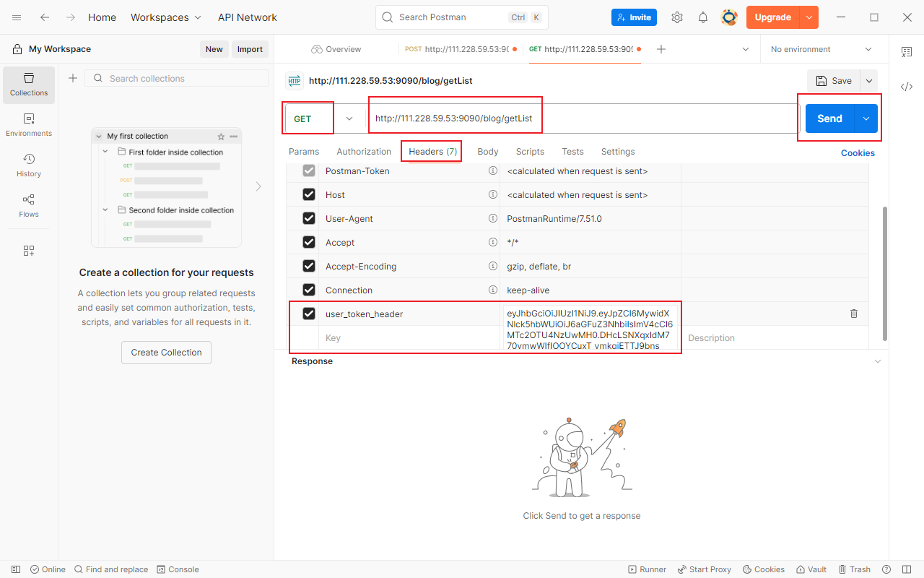Go forward using the right arrow
The image size is (924, 578).
(70, 17)
